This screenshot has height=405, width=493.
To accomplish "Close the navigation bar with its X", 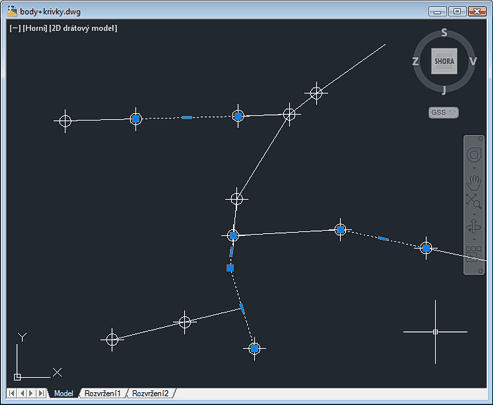I will 480,138.
